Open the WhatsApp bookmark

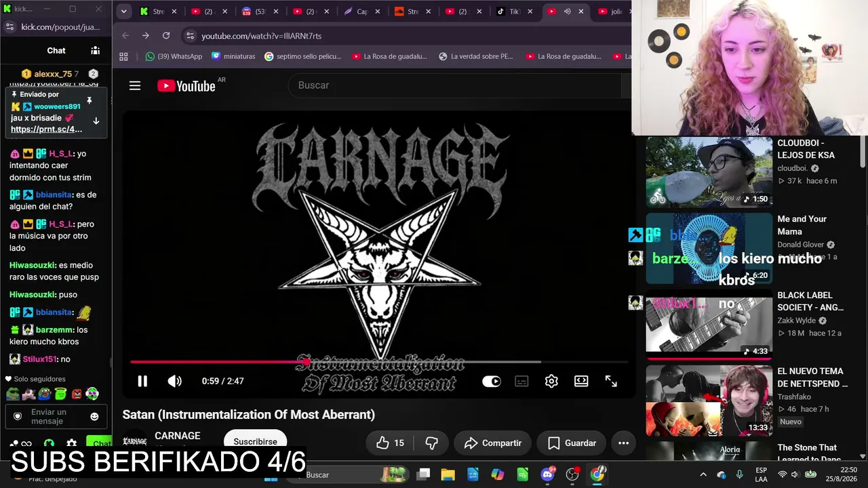point(174,56)
